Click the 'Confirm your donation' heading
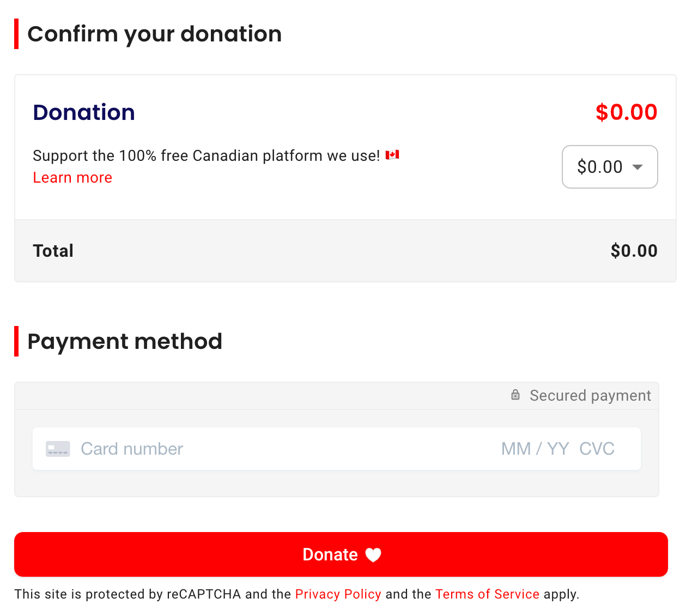The height and width of the screenshot is (616, 692). [x=154, y=34]
